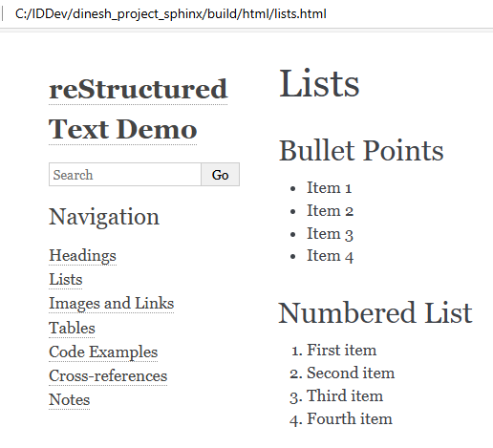Open the Tables navigation link
This screenshot has height=448, width=493.
tap(72, 328)
